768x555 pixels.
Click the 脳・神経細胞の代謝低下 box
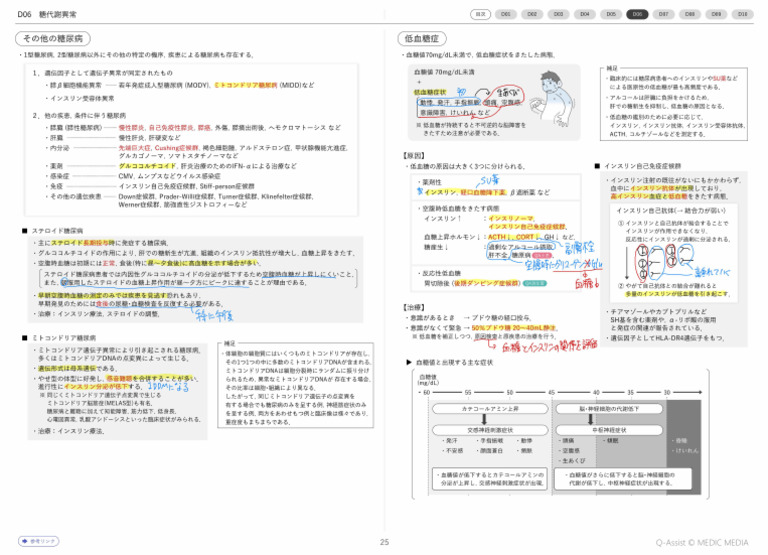[x=609, y=409]
